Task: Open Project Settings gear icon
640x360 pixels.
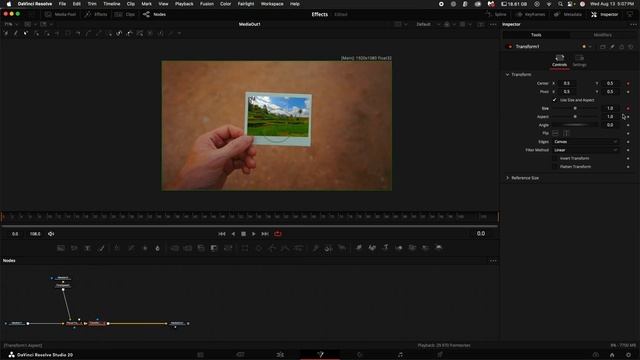Action: click(629, 355)
